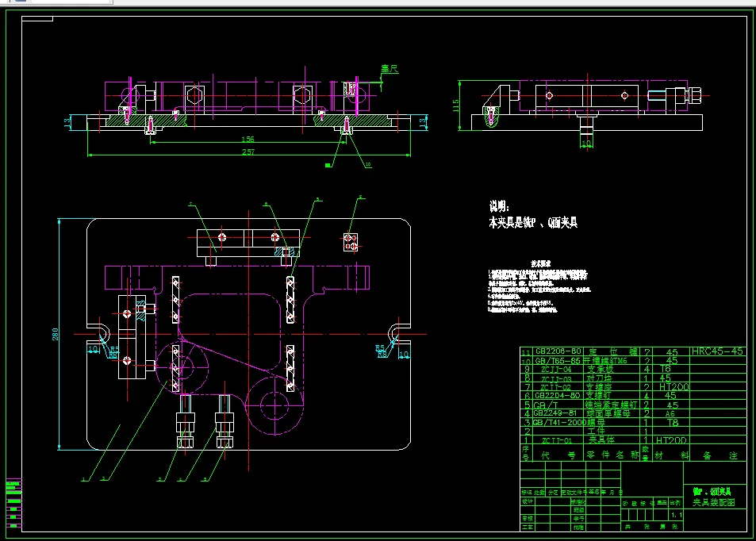Click the A6 material cell
The height and width of the screenshot is (541, 756).
pos(670,414)
